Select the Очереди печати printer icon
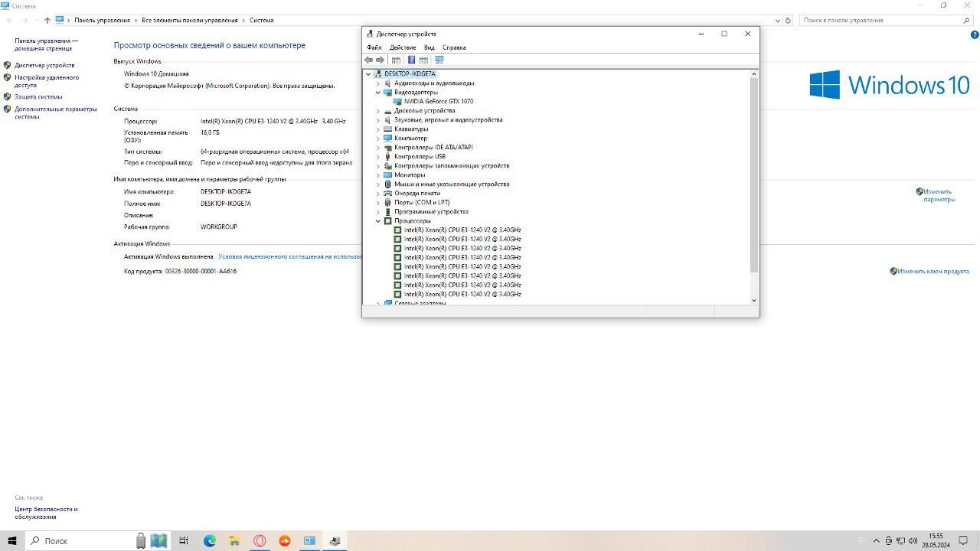This screenshot has height=551, width=980. 387,194
